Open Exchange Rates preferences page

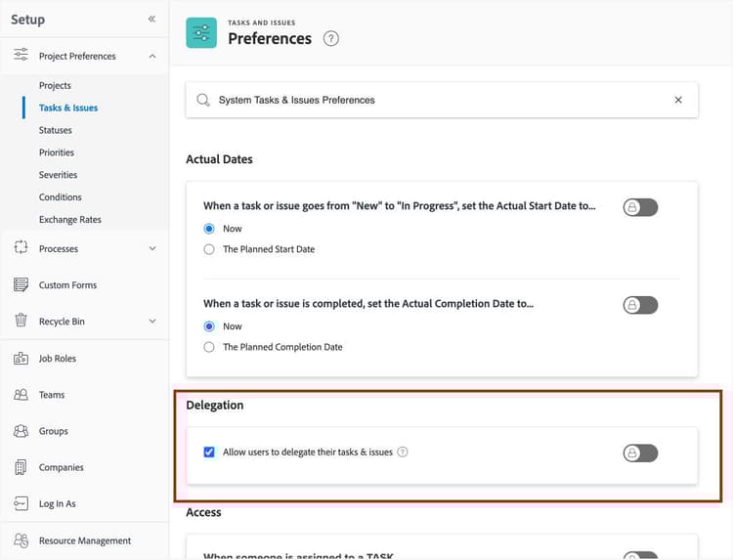point(70,220)
